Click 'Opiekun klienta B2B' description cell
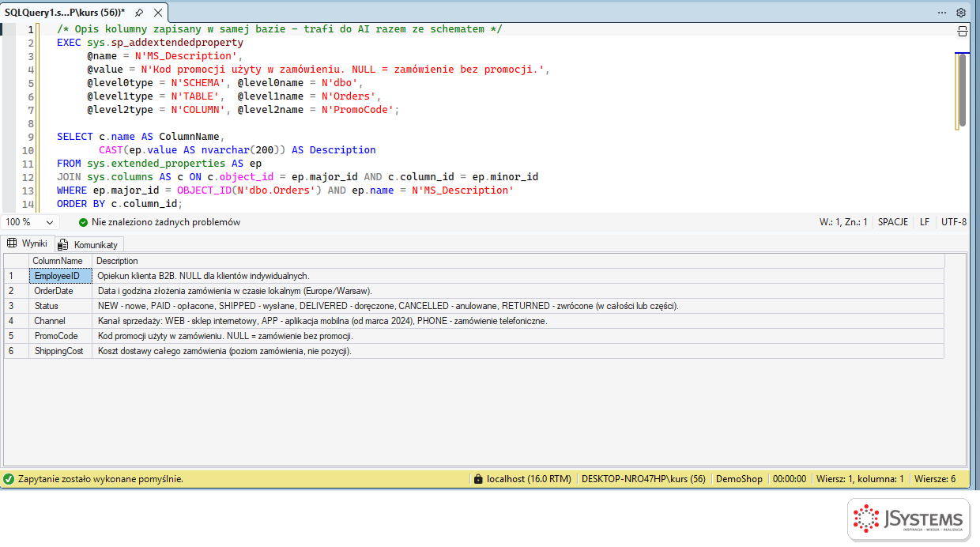The image size is (980, 547). [518, 276]
